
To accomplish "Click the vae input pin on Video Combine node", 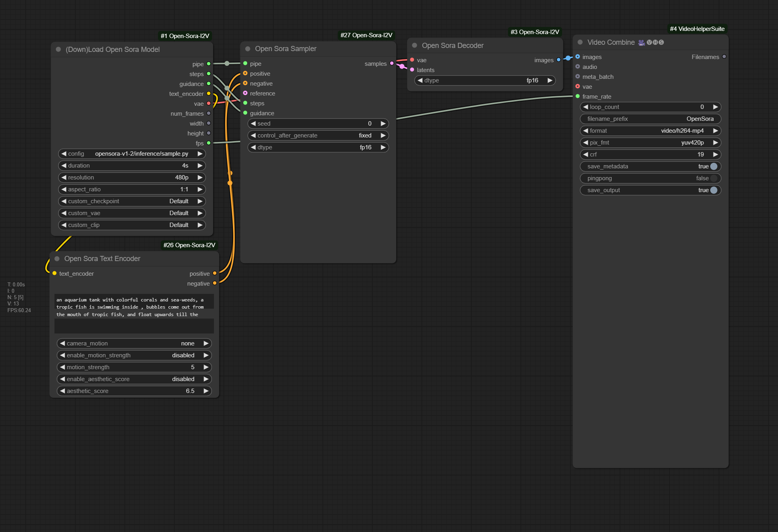I will coord(578,86).
